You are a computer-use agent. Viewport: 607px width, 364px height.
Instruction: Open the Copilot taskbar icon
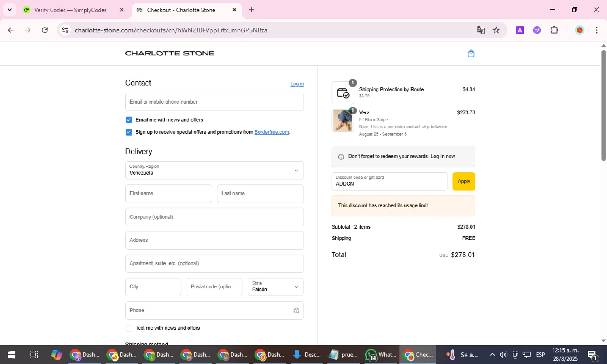point(56,355)
